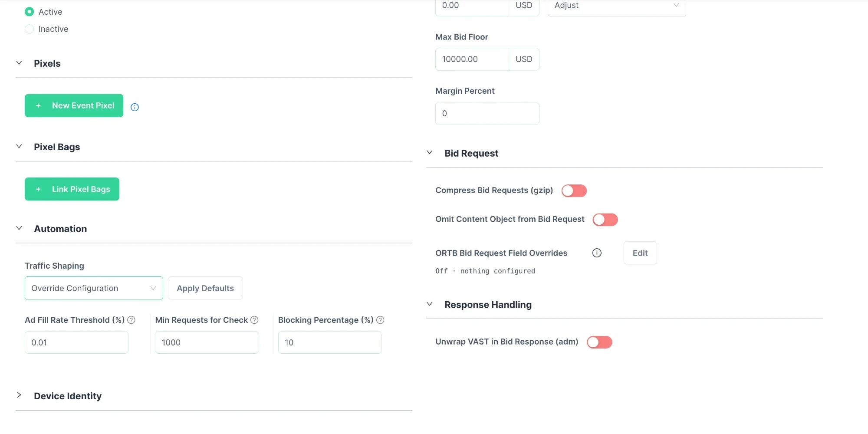This screenshot has height=434, width=868.
Task: Click Apply Defaults button
Action: point(205,288)
